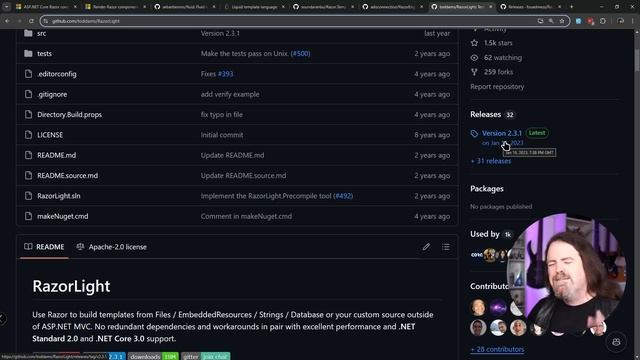This screenshot has height=360, width=640.
Task: Open the Used by 1k section
Action: [x=491, y=234]
